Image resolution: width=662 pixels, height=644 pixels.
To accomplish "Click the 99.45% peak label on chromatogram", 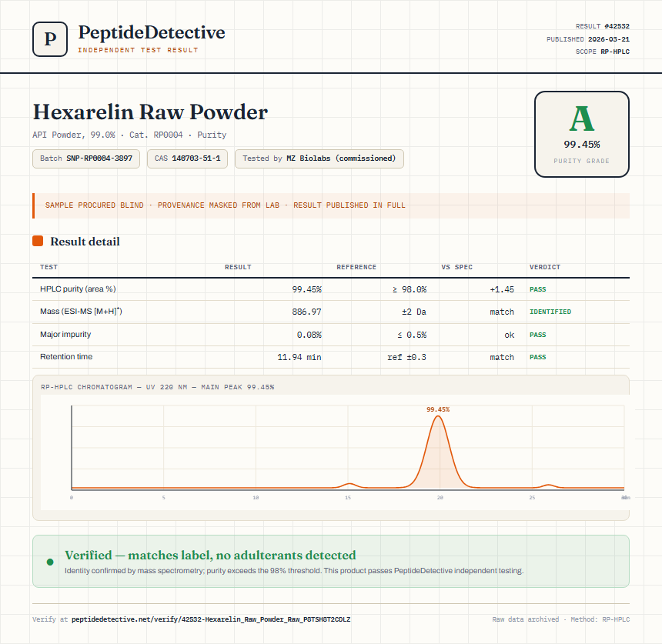I will coord(438,409).
